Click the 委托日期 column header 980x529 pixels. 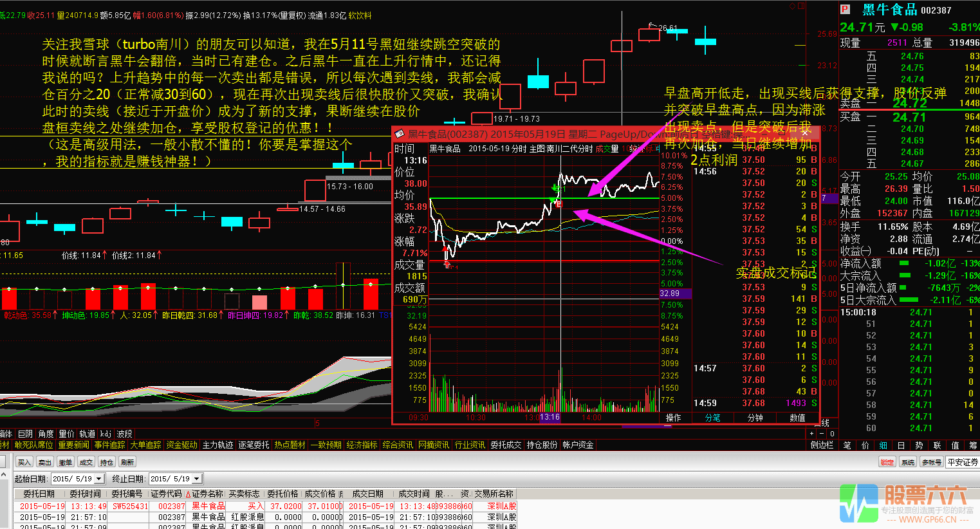[x=39, y=494]
